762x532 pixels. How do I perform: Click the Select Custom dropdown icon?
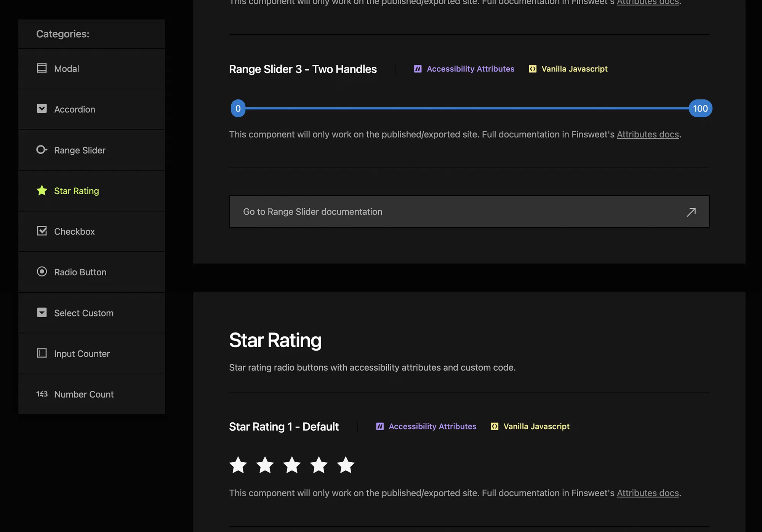(x=42, y=313)
